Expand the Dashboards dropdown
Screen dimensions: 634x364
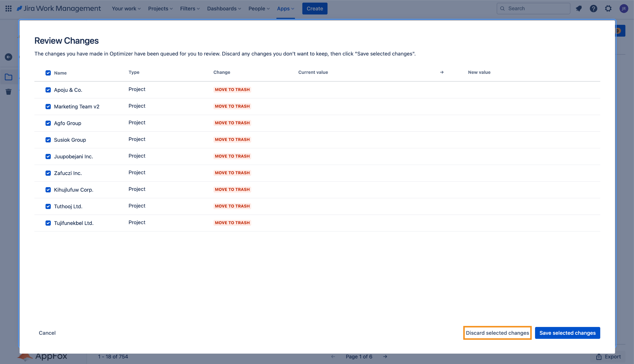[x=224, y=9]
